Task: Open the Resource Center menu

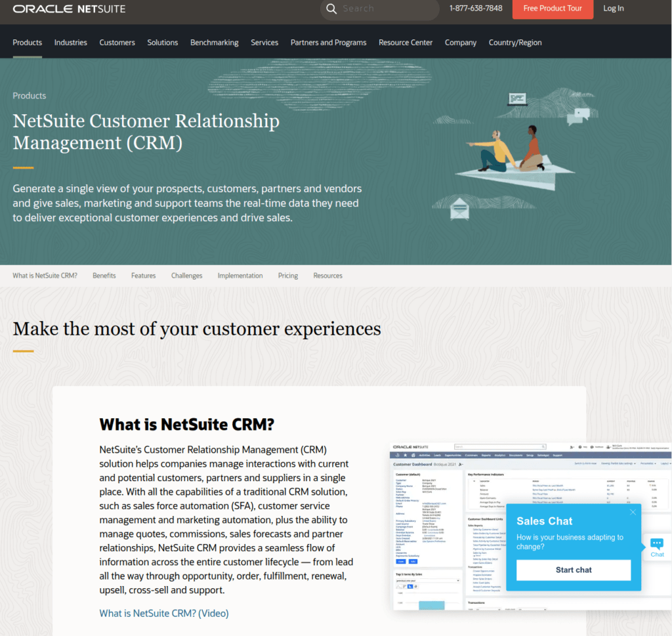Action: (406, 43)
